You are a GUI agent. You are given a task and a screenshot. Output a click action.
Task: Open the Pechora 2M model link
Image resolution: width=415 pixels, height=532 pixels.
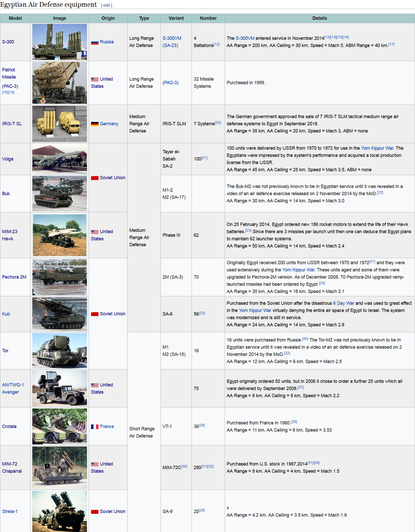14,277
